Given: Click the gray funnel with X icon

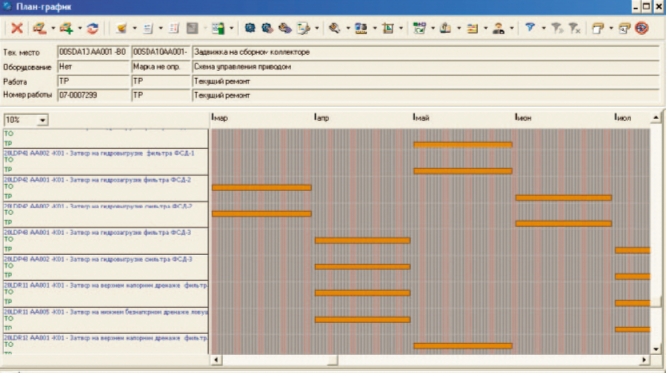Looking at the screenshot, I should pyautogui.click(x=575, y=29).
